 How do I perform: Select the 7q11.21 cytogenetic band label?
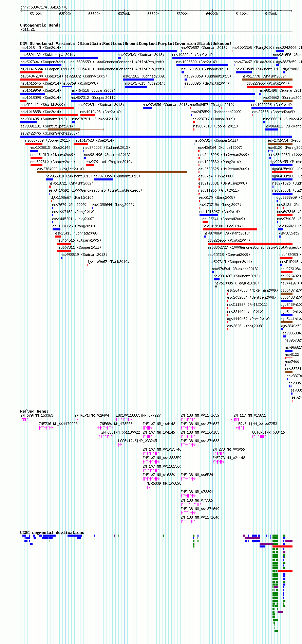(27, 30)
